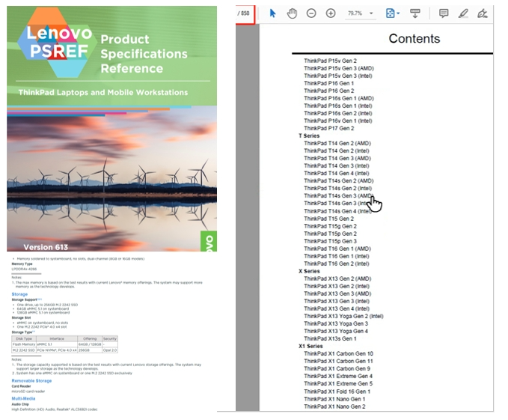Open ThinkPad X13 Gen 2 (Intel)
This screenshot has height=420, width=508.
point(337,286)
